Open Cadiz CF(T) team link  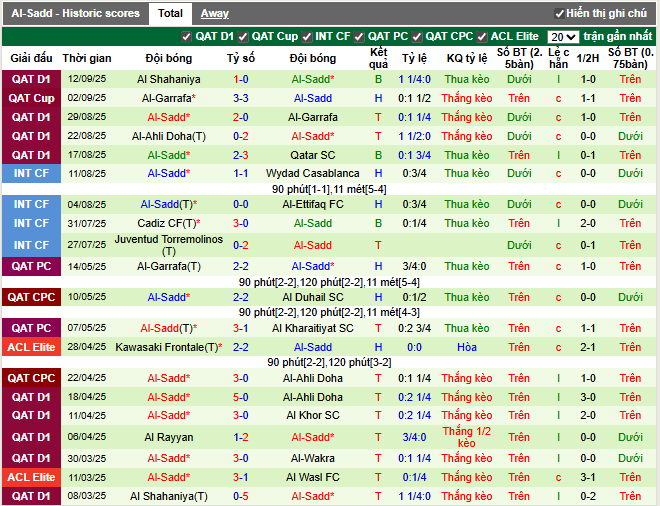click(x=169, y=224)
